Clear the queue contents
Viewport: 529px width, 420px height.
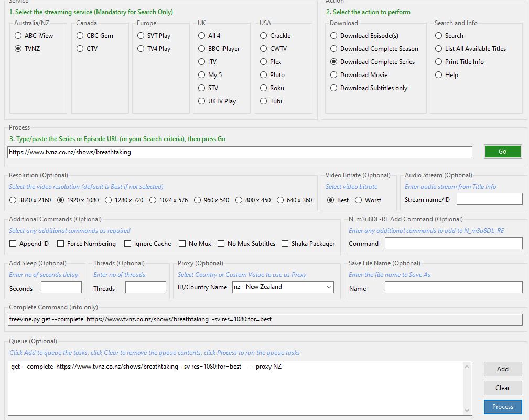click(502, 388)
